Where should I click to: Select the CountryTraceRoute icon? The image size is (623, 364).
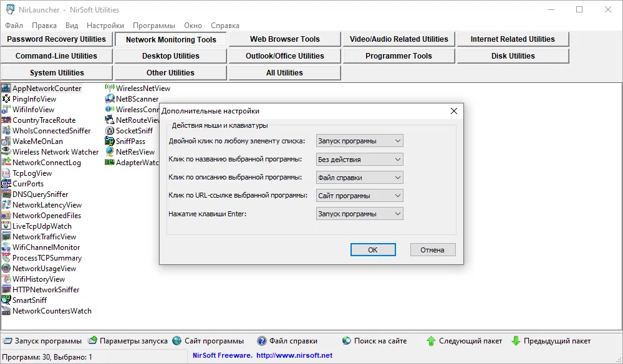pos(6,120)
